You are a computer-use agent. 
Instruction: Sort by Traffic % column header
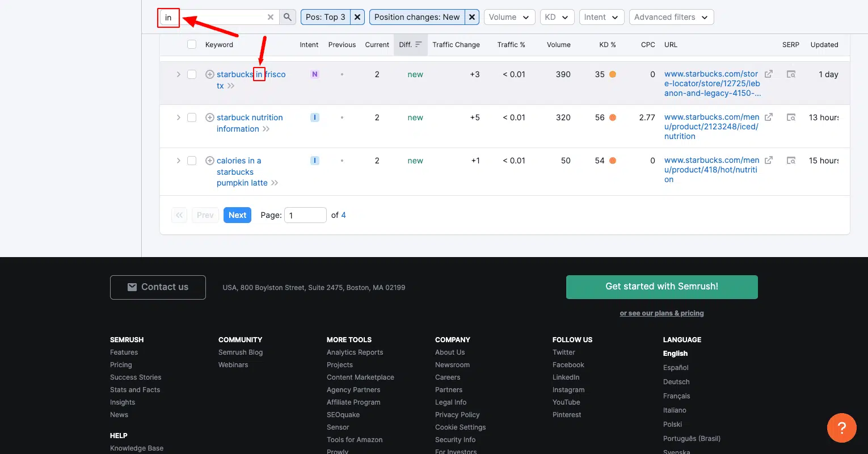pyautogui.click(x=511, y=45)
